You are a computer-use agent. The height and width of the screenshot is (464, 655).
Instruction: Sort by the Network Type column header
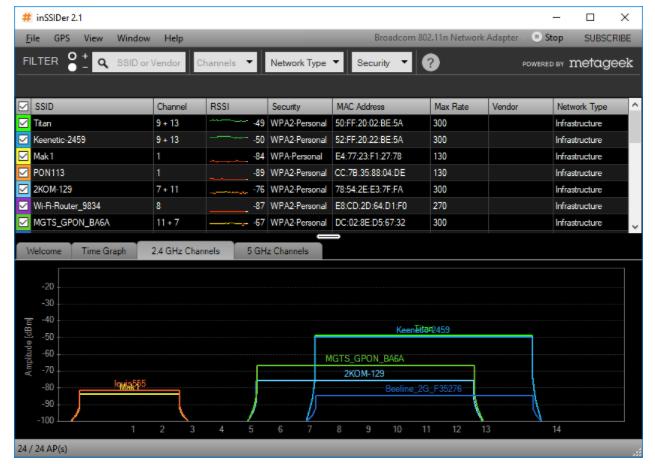(590, 106)
